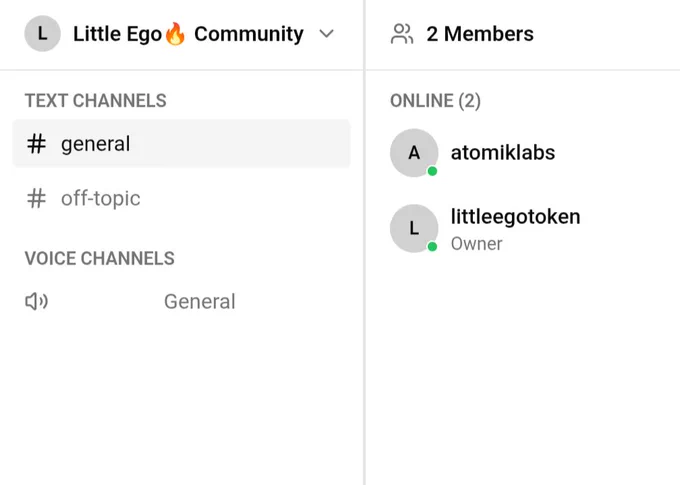This screenshot has width=680, height=485.
Task: Click the Little Ego server avatar icon
Action: [42, 33]
